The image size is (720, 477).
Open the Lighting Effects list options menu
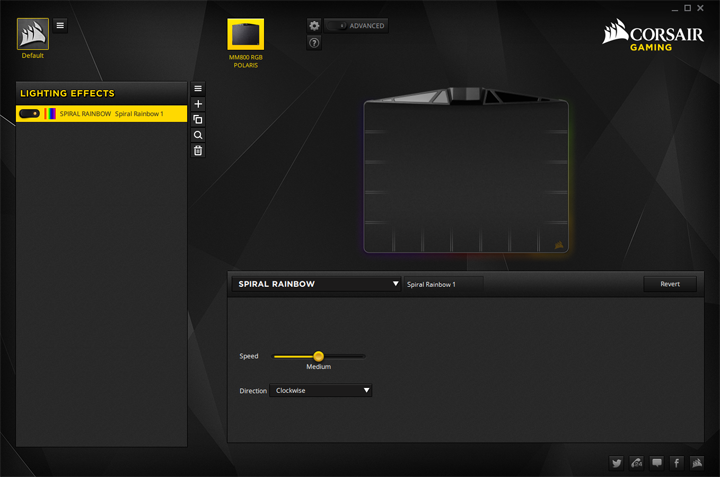click(x=198, y=89)
